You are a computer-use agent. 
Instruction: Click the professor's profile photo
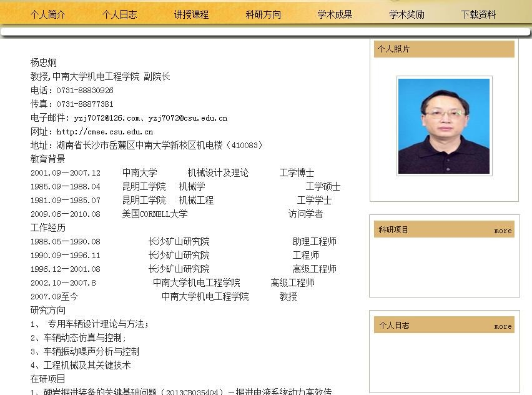pos(444,126)
